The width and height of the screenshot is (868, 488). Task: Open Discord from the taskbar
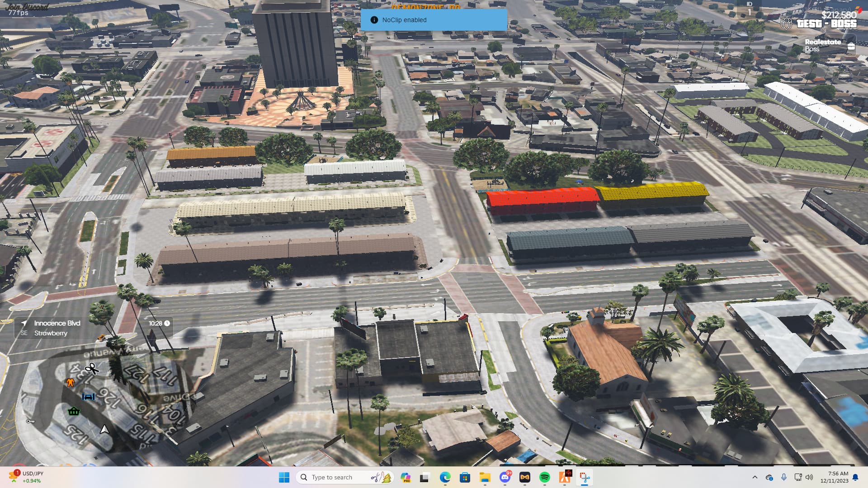[x=506, y=477]
